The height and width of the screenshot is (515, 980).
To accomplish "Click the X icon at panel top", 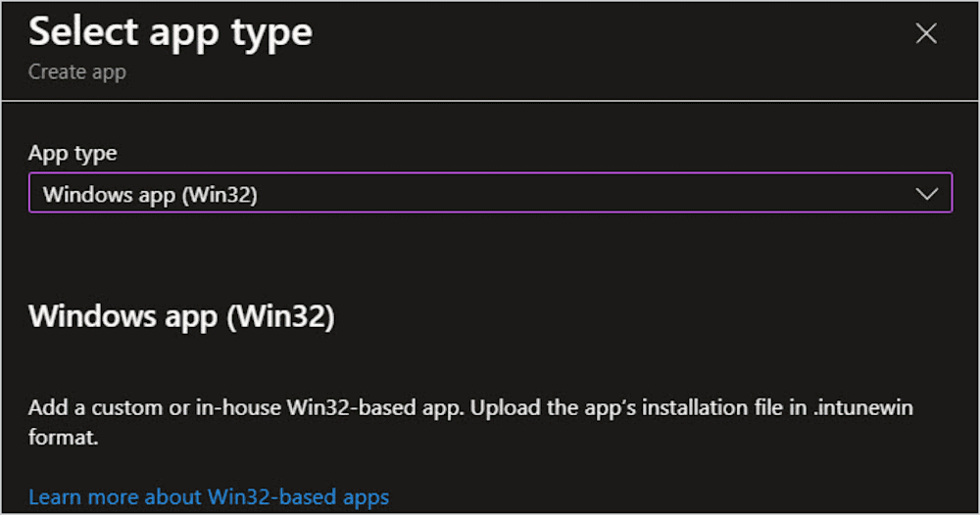I will click(926, 33).
